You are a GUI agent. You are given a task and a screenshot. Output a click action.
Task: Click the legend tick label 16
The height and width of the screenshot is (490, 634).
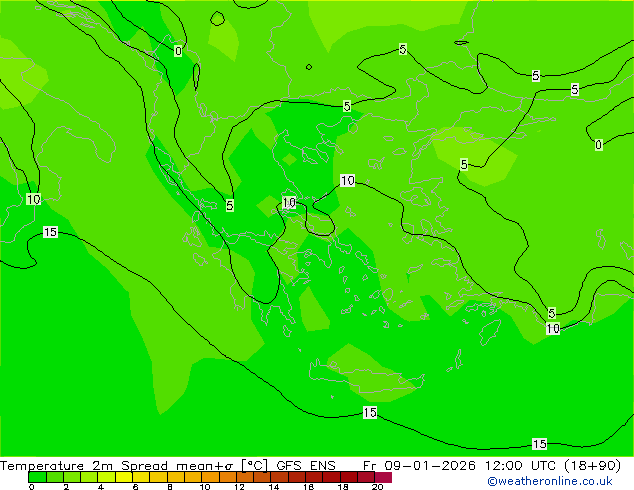308,487
